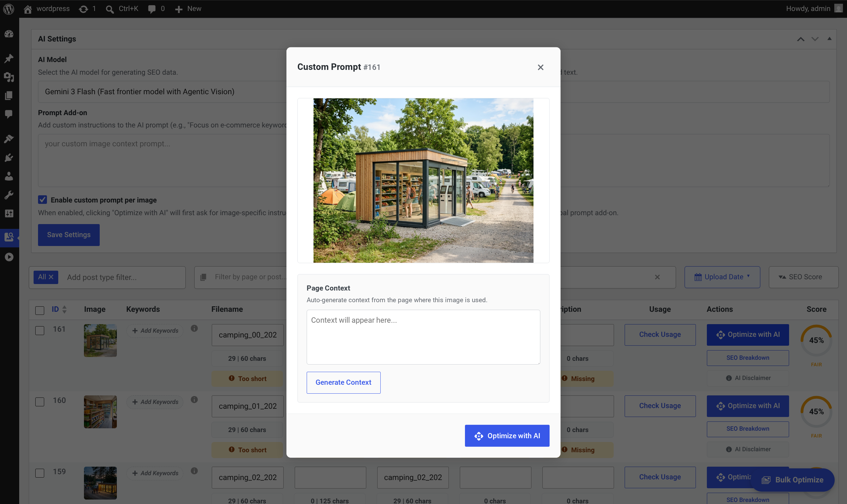Screen dimensions: 847x504
Task: Add Keywords for image 160
Action: pos(155,402)
